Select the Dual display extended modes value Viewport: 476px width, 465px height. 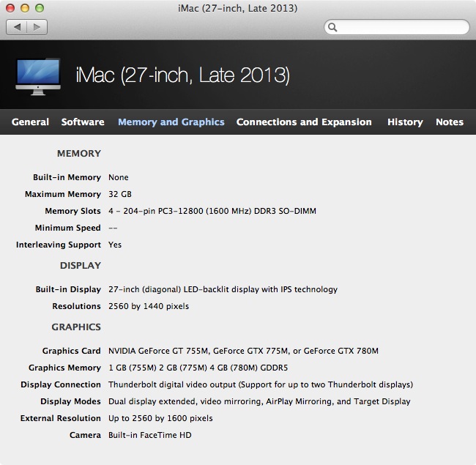tap(259, 401)
